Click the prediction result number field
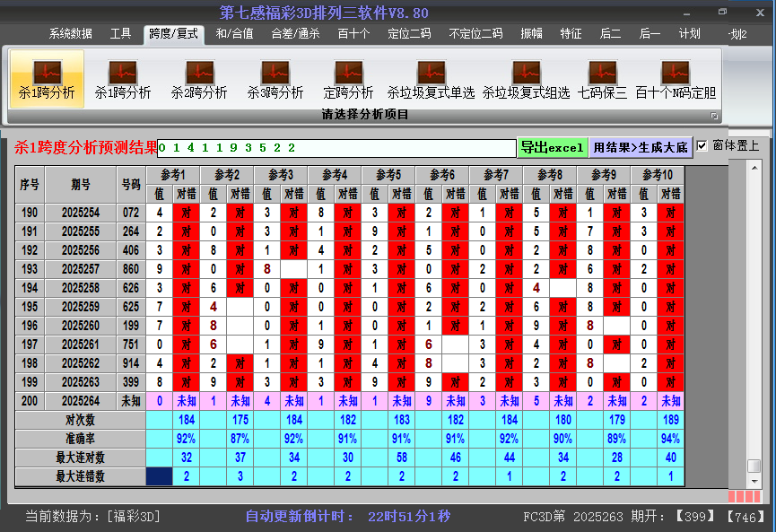 coord(336,147)
